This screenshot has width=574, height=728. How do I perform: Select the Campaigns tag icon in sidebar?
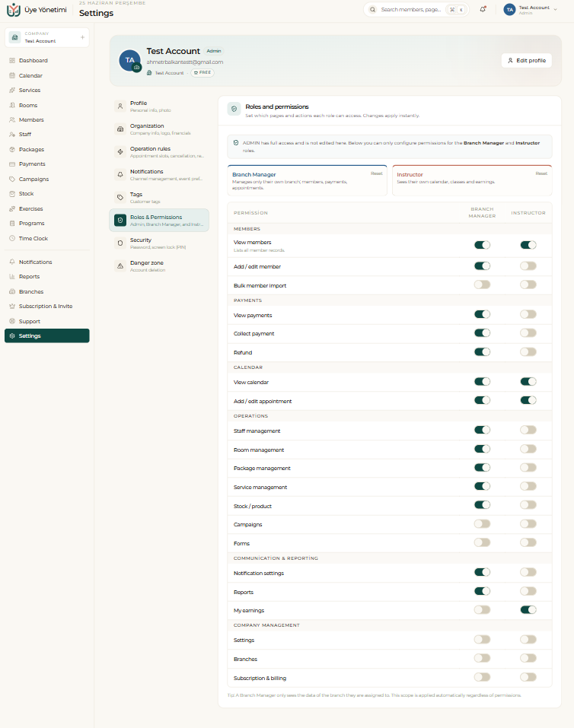(x=12, y=179)
